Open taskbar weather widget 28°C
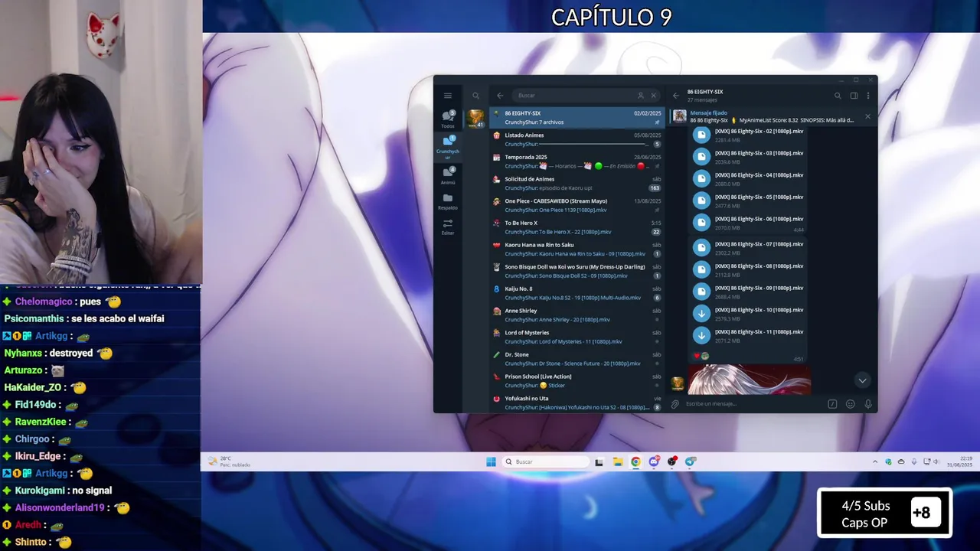This screenshot has height=551, width=980. click(230, 461)
